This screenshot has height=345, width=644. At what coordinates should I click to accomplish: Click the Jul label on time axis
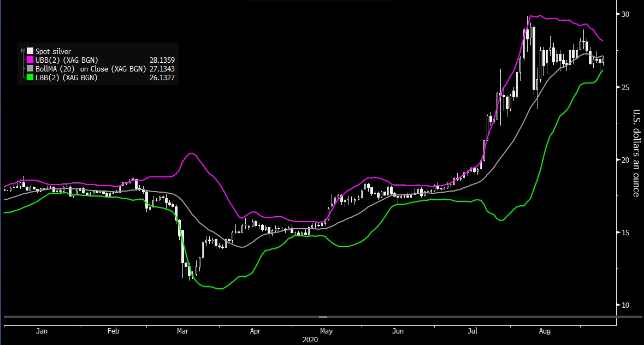pos(472,331)
